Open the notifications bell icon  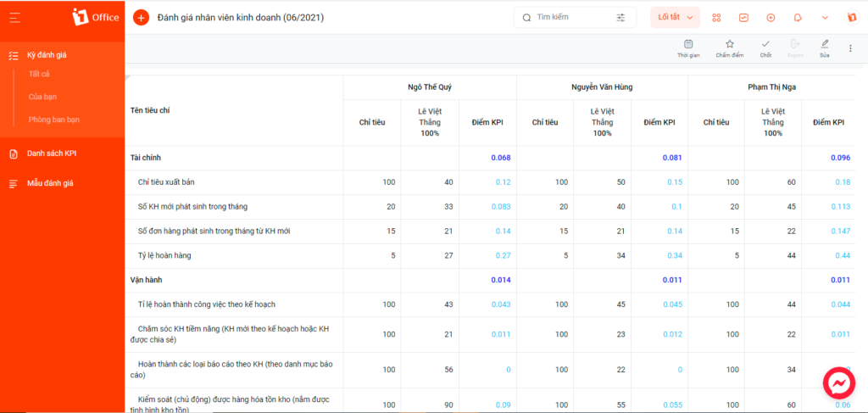[798, 18]
